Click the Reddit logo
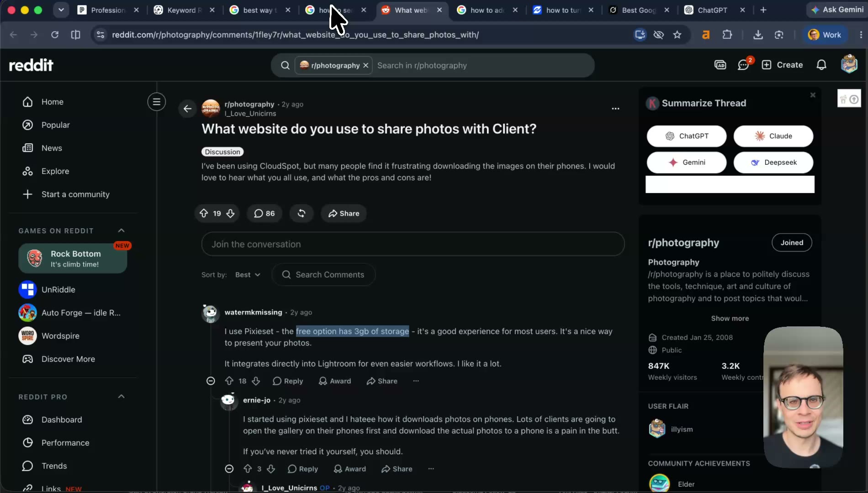Viewport: 868px width, 493px height. (31, 65)
